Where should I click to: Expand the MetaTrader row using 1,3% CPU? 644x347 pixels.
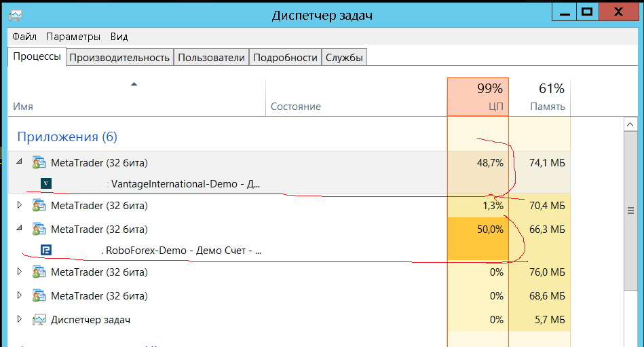(x=19, y=205)
